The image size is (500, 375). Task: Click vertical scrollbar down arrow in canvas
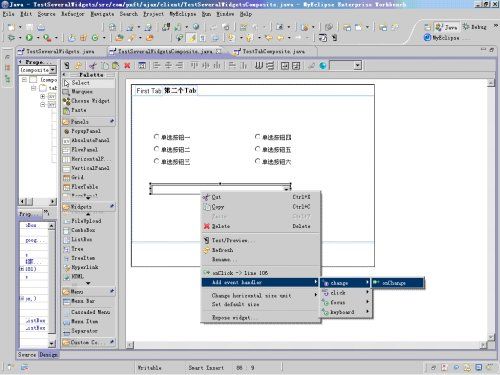(490, 337)
